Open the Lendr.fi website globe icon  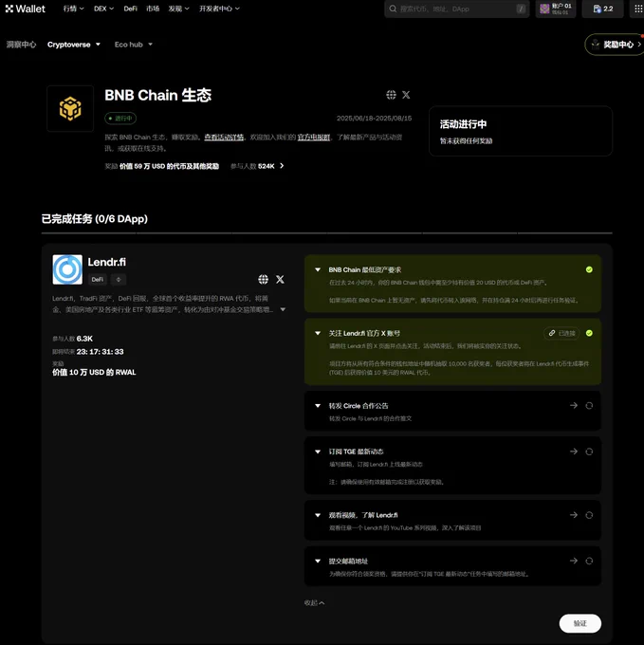[x=263, y=279]
